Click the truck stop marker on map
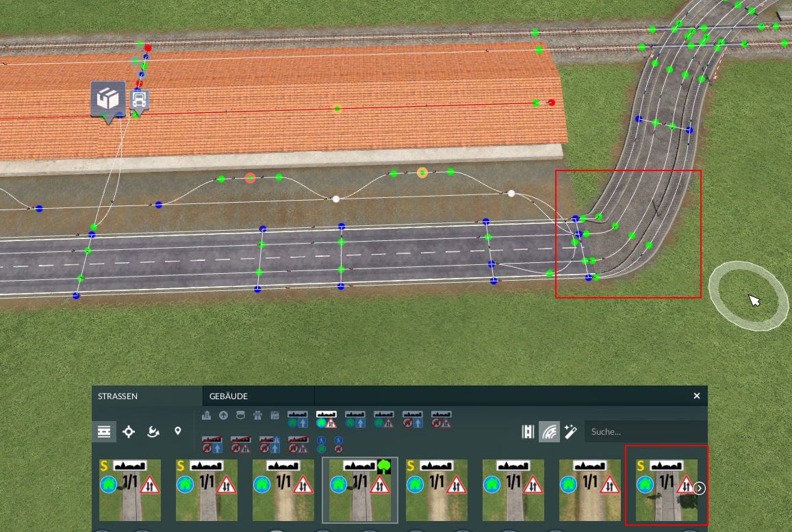The image size is (792, 532). pos(140,101)
